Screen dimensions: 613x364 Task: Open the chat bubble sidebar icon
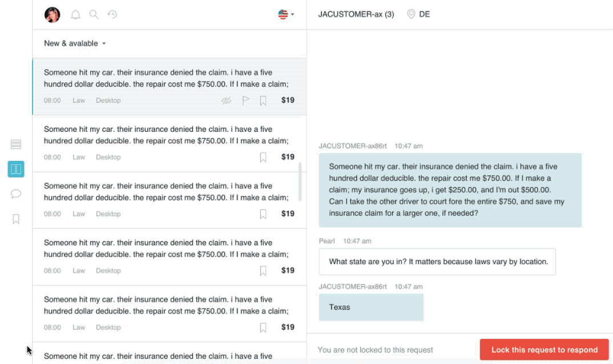point(16,194)
